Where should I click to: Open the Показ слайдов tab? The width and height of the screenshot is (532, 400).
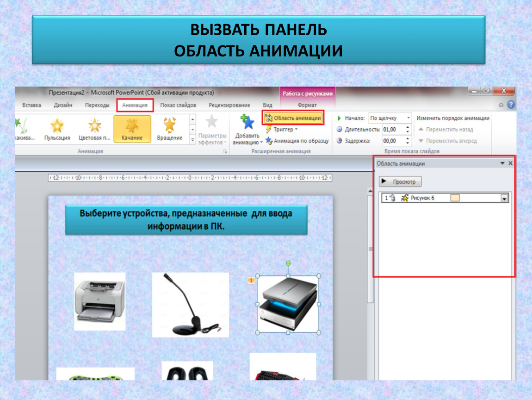pyautogui.click(x=178, y=106)
